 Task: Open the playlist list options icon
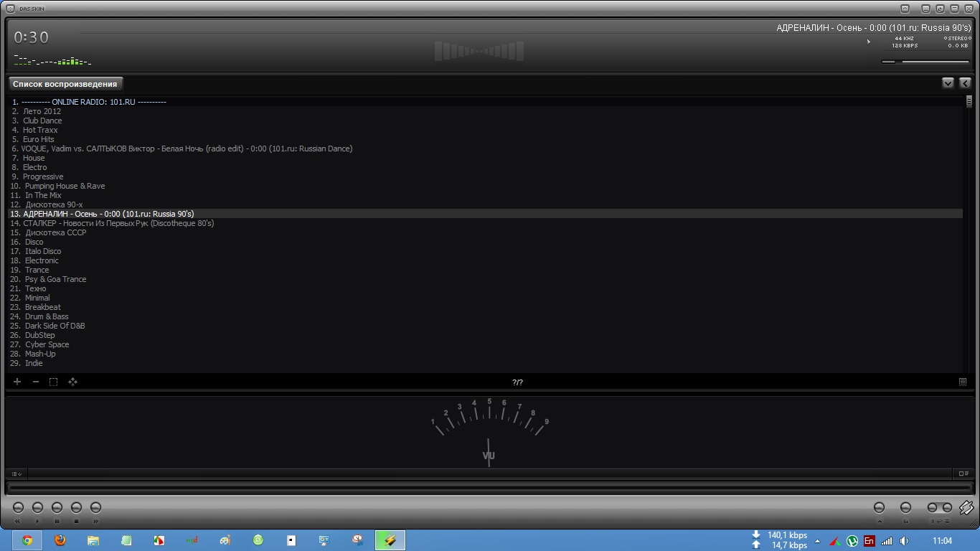[x=963, y=382]
